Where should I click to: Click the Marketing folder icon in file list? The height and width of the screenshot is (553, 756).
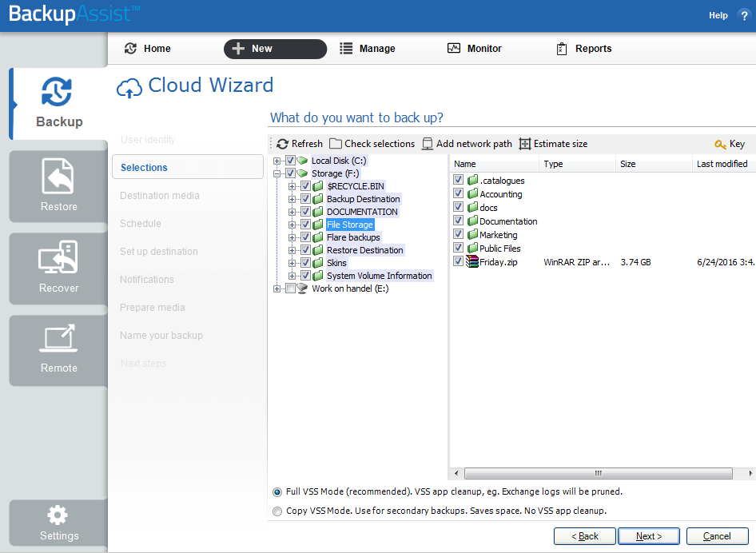click(472, 234)
